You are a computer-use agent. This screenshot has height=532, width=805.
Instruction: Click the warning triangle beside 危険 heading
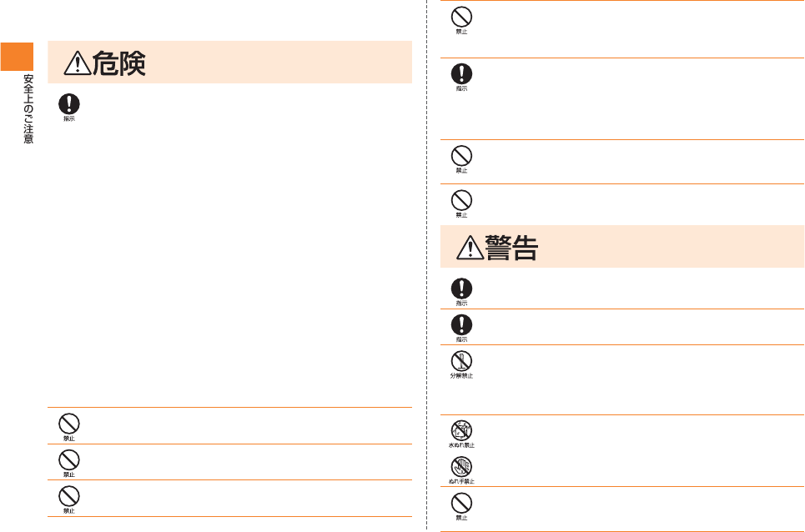(78, 63)
